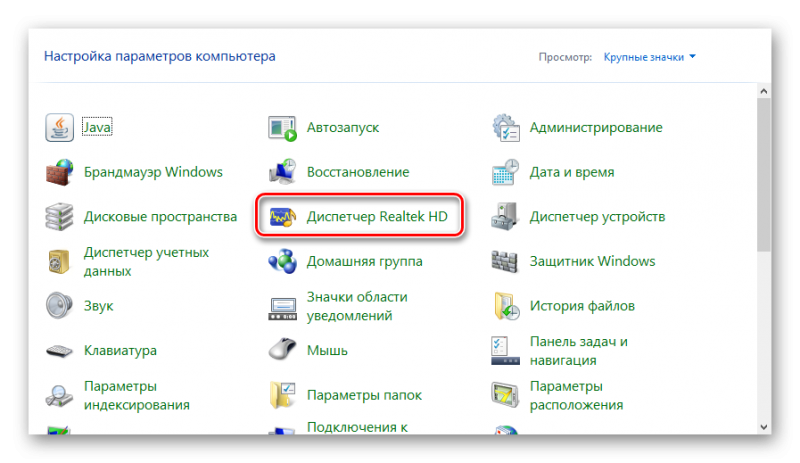Open the Звук speaker icon
The image size is (800, 463).
point(59,306)
